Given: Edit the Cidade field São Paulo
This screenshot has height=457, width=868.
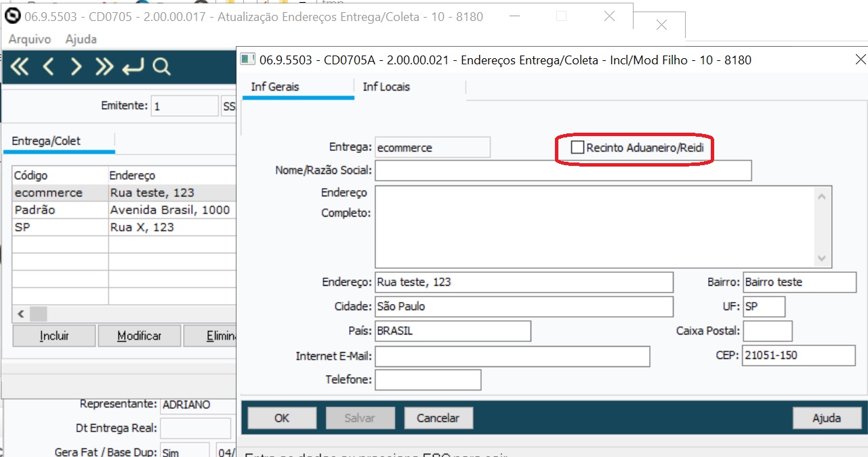Looking at the screenshot, I should [x=524, y=307].
